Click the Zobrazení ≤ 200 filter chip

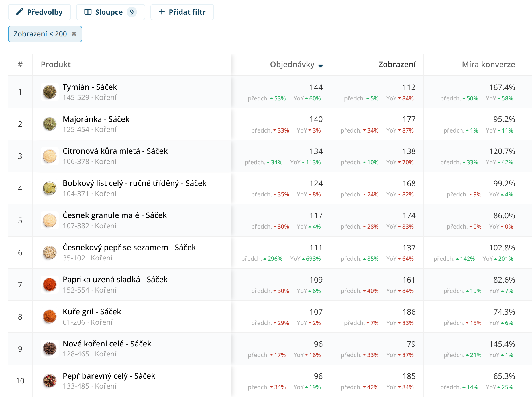click(40, 34)
